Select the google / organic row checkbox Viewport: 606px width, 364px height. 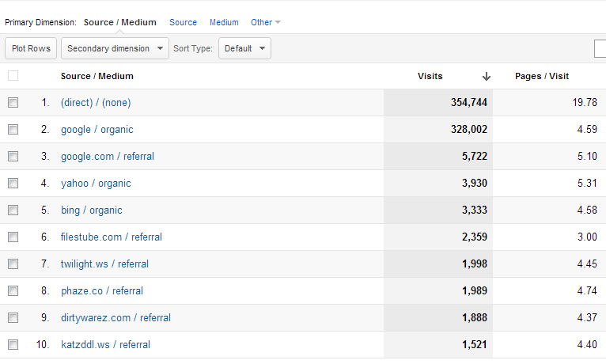[13, 130]
